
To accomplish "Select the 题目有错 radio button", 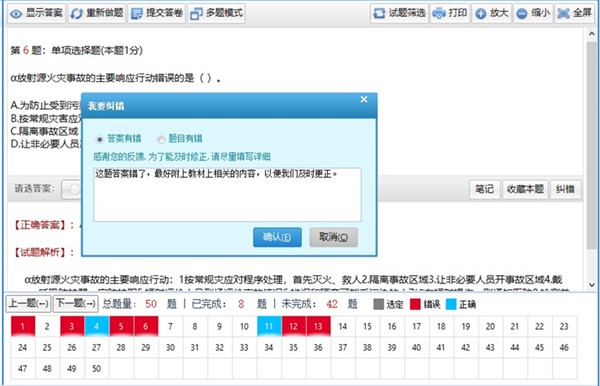I will coord(161,139).
